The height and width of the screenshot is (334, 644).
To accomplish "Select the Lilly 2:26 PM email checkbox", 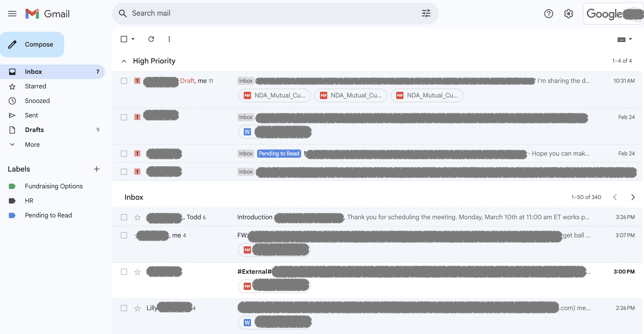I will click(x=124, y=308).
